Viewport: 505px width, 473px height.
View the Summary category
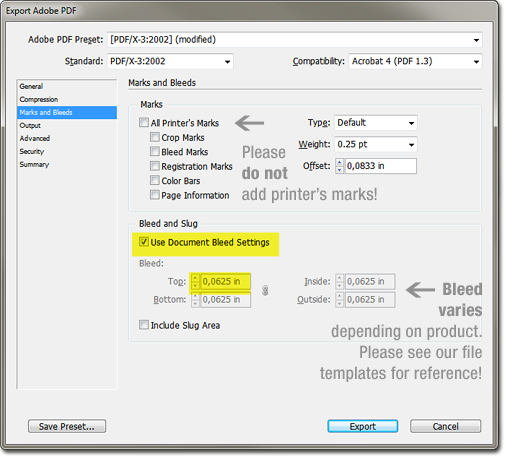point(67,164)
